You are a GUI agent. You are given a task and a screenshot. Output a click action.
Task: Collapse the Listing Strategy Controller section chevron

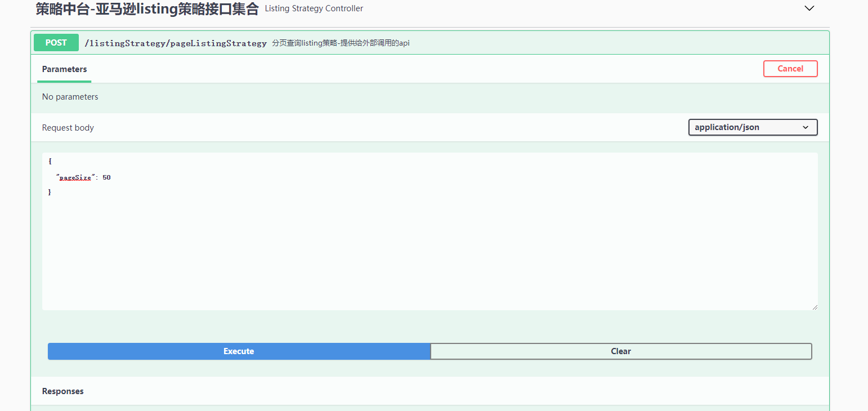coord(809,8)
